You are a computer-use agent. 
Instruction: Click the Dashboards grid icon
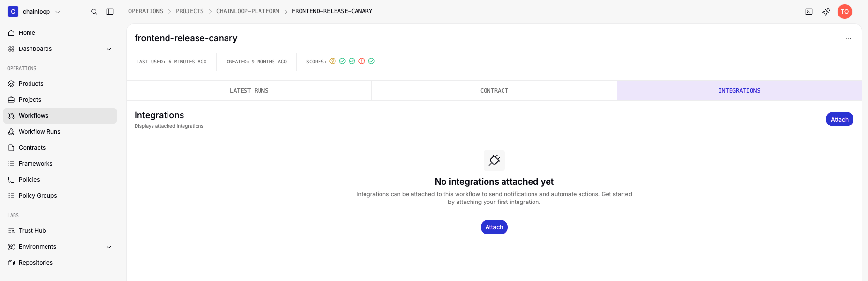[x=11, y=49]
